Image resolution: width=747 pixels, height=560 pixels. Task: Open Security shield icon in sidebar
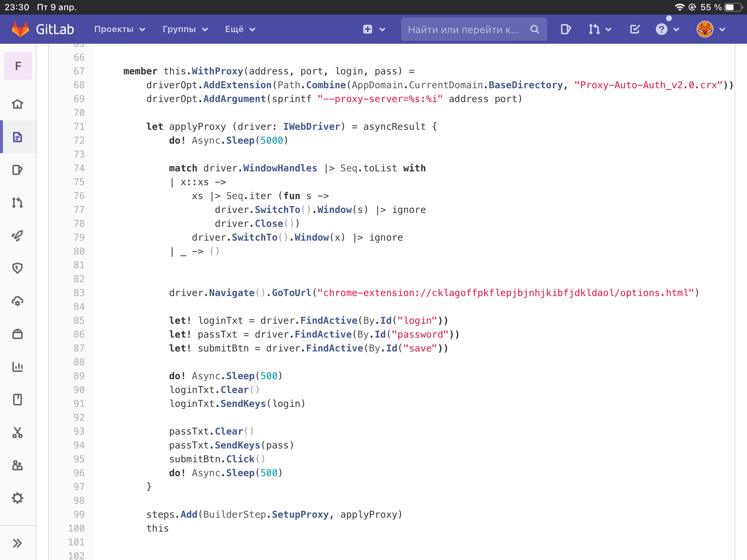(18, 268)
